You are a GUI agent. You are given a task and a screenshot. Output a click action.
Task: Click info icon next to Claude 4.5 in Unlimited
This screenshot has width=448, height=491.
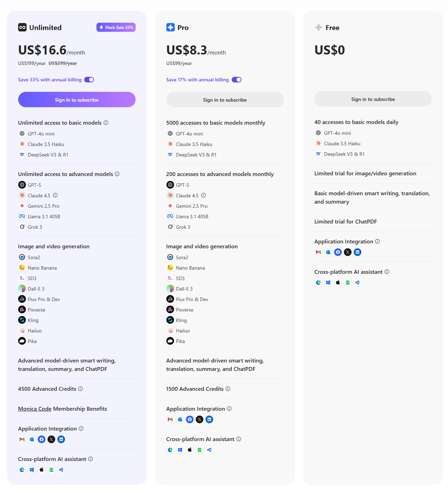55,196
